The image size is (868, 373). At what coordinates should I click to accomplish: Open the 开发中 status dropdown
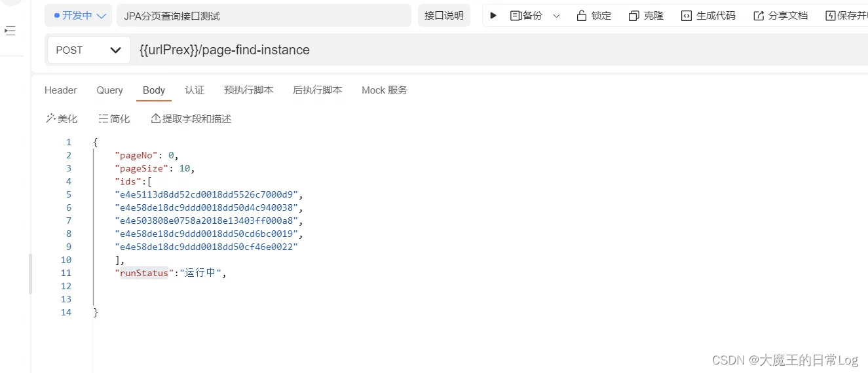tap(79, 16)
